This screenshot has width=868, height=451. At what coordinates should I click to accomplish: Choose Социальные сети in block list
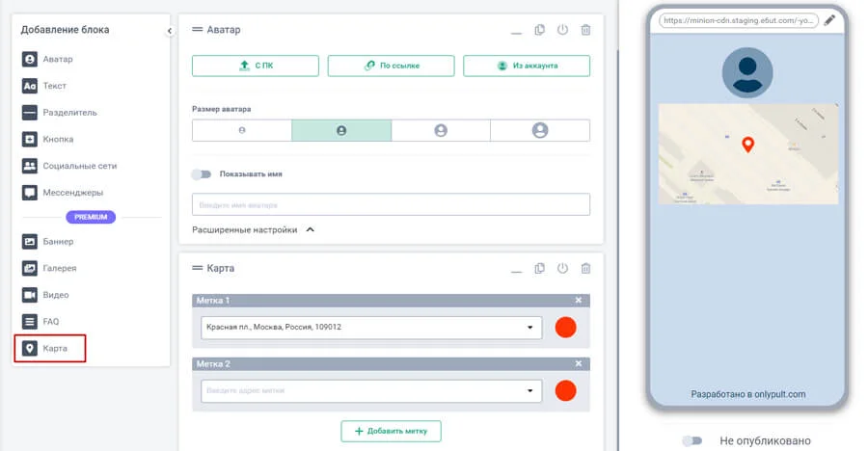79,166
